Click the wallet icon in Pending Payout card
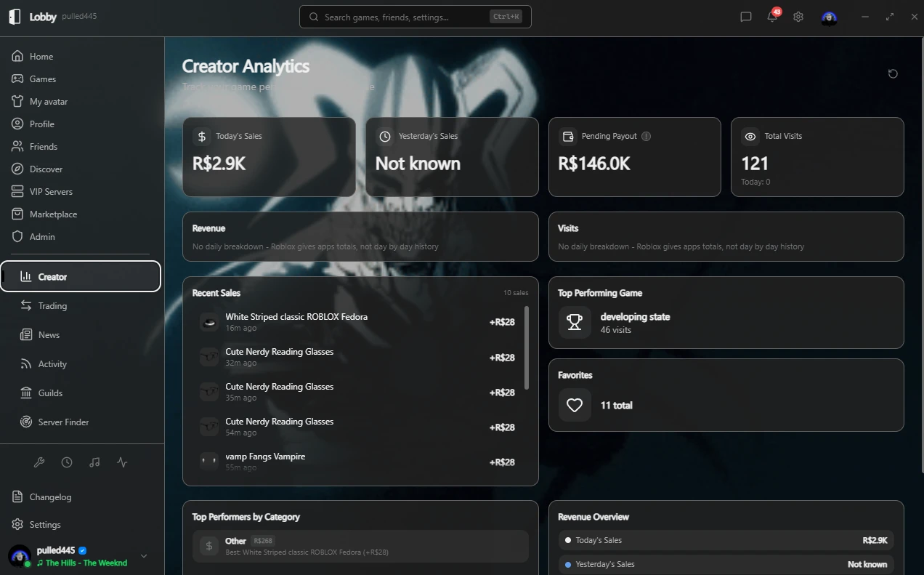924x575 pixels. (568, 136)
